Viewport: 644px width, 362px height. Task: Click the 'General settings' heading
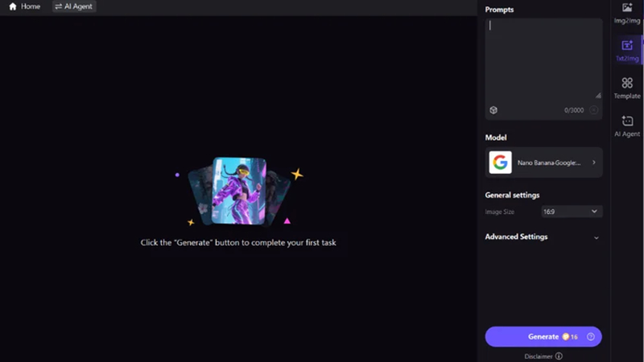[512, 195]
